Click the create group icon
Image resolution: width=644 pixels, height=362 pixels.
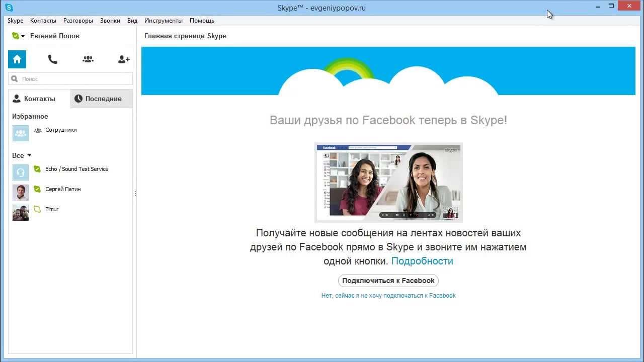pos(88,59)
